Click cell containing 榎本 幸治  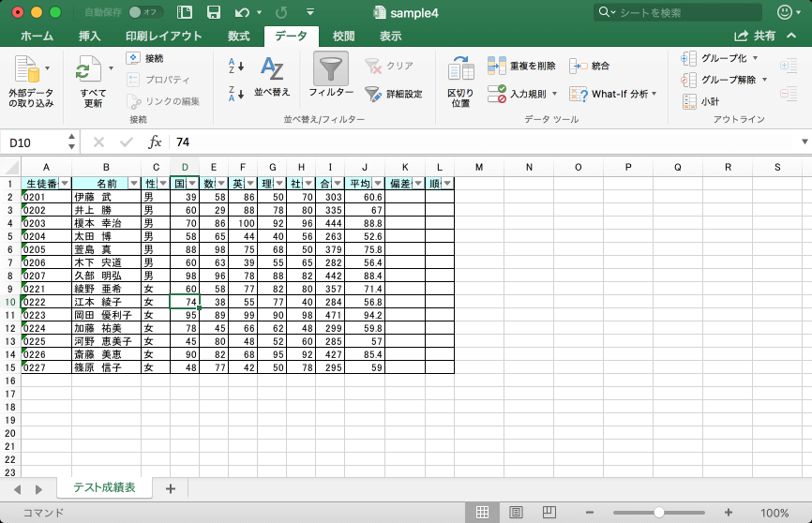(x=106, y=223)
